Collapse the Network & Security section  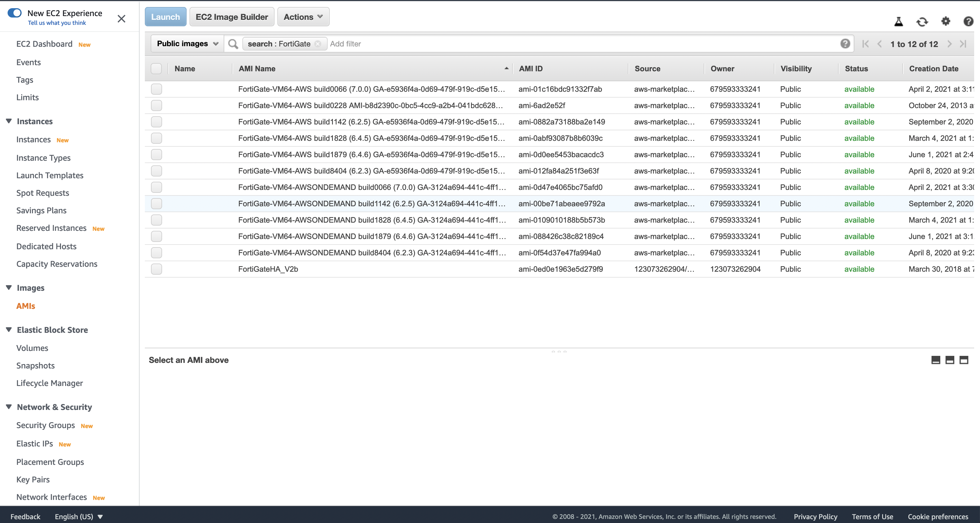click(x=9, y=407)
